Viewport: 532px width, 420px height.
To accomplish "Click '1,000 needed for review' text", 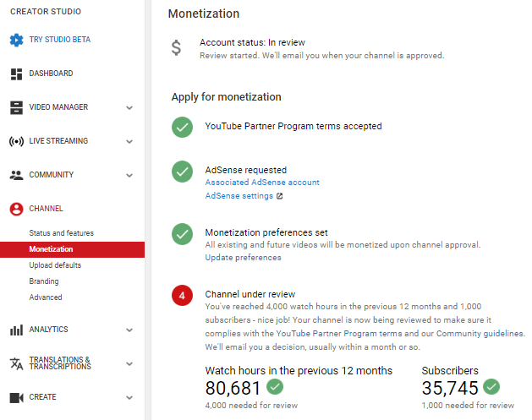I will [468, 406].
